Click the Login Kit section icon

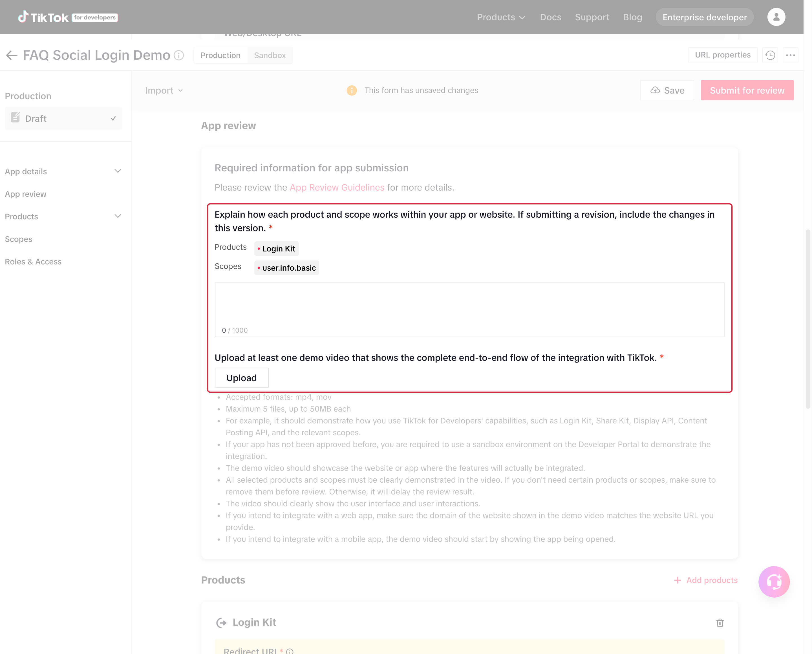(221, 623)
